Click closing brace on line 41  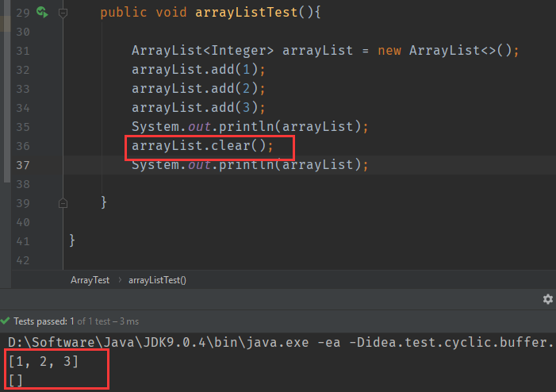point(72,240)
